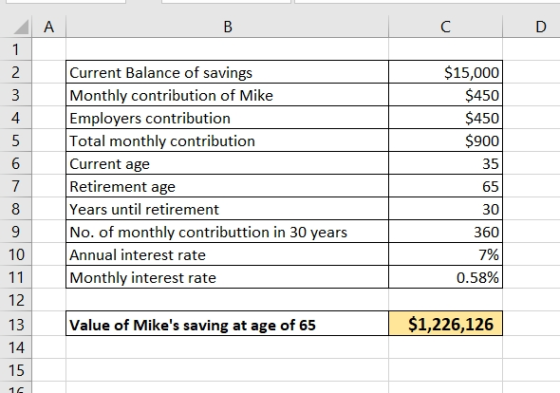Click the 'Monthly contribution of Mike' cell
Viewport: 560px width, 393px height.
(227, 95)
